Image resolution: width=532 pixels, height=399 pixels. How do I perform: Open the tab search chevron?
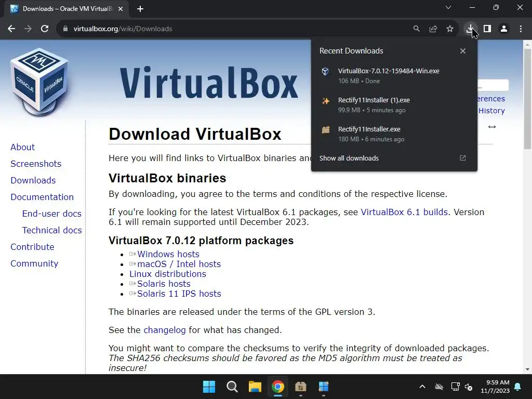click(448, 7)
